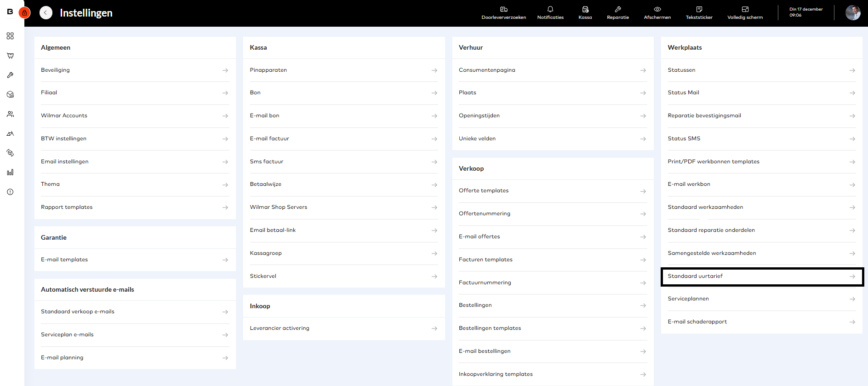Open Kassa from the top bar

pos(585,12)
